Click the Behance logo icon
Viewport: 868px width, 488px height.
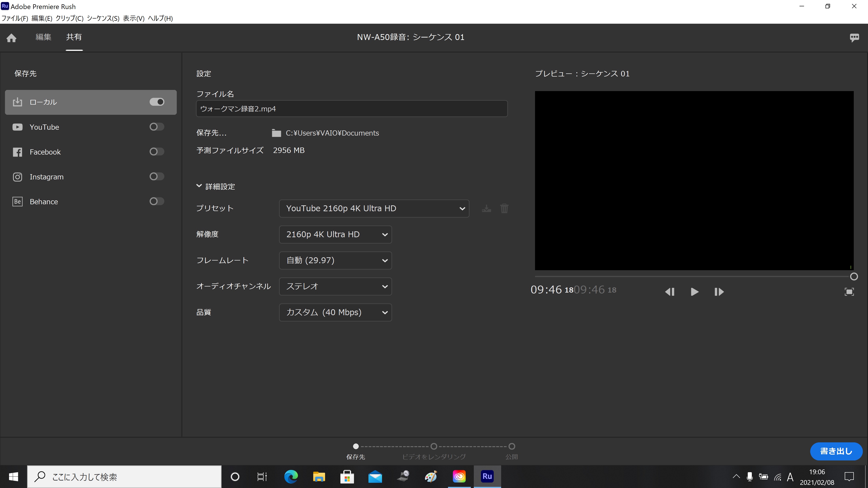17,201
